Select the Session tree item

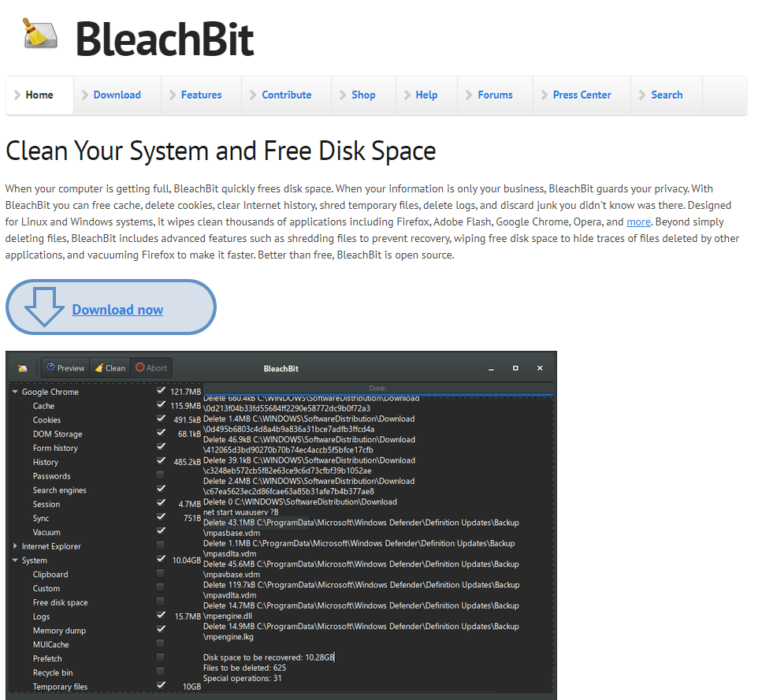point(46,505)
